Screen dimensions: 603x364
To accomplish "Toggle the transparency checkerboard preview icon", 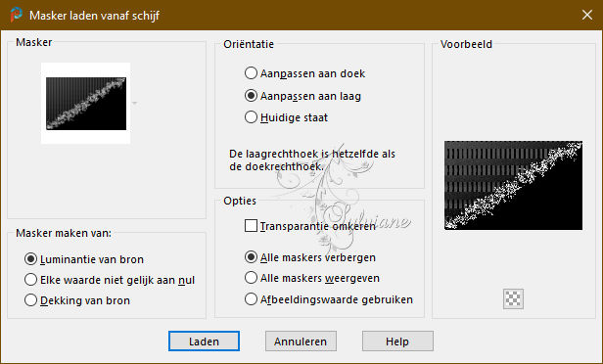I will pos(513,298).
